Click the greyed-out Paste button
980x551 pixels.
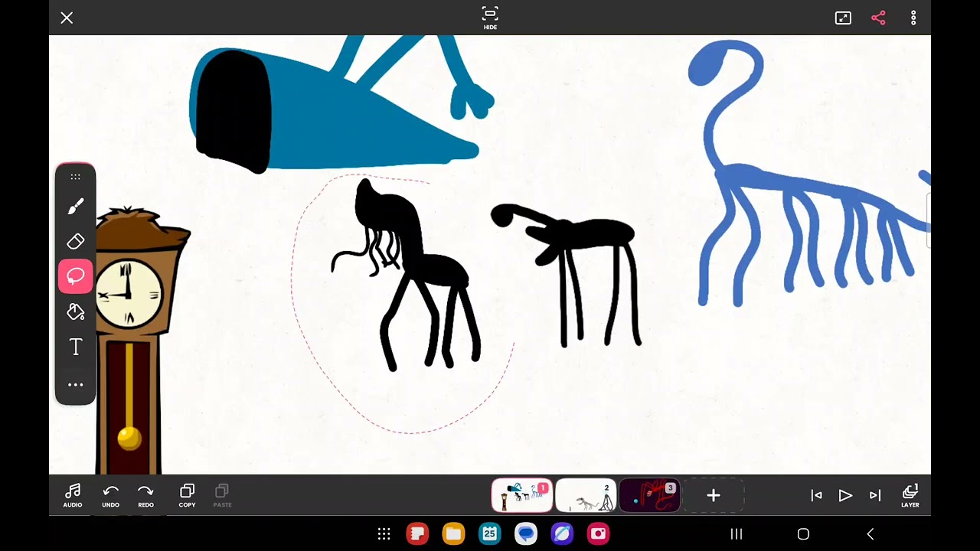[222, 496]
